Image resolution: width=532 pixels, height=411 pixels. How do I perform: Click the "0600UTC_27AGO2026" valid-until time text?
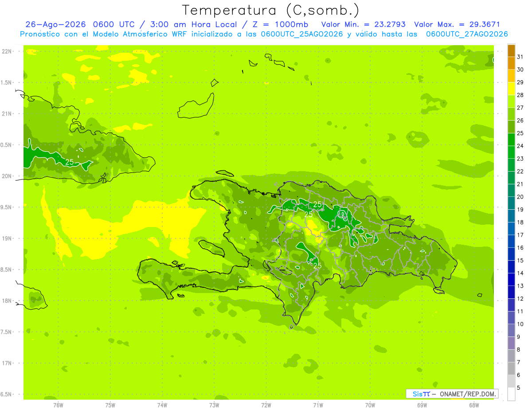[467, 34]
